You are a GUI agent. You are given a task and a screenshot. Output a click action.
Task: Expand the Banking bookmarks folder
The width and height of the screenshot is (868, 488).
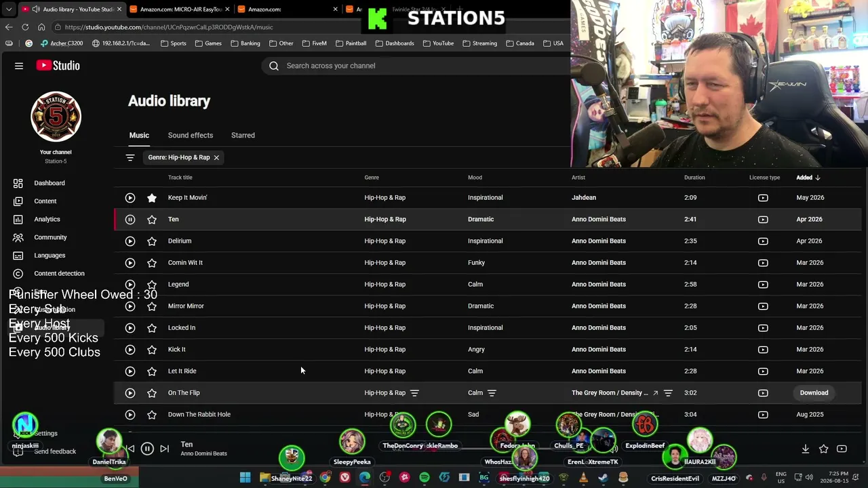click(x=245, y=43)
